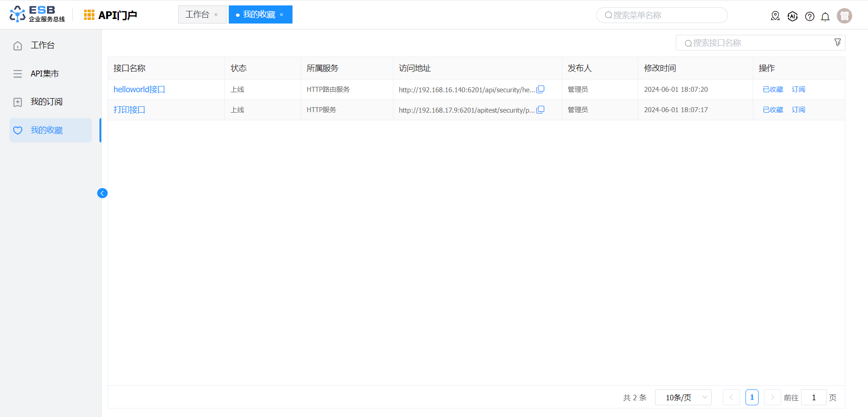Click the help question mark icon

click(x=810, y=16)
